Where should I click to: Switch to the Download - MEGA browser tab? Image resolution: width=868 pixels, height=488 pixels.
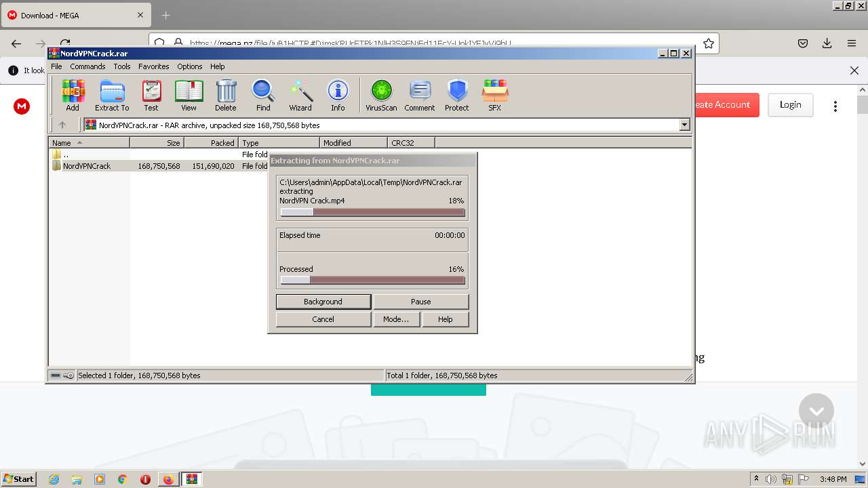[75, 15]
